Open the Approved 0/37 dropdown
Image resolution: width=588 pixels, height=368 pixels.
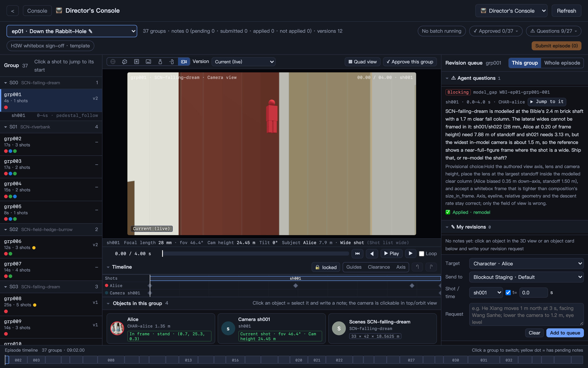[496, 31]
